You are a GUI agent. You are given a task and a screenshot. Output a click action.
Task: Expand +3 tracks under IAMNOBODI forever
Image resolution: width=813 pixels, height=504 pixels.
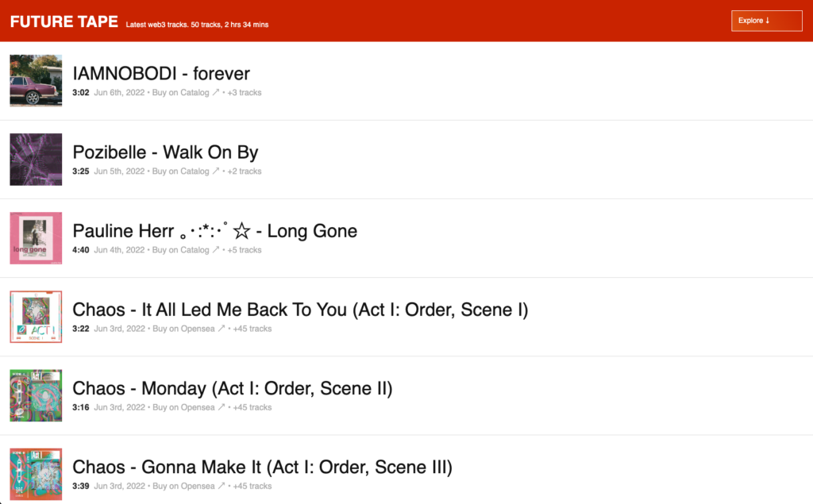click(x=245, y=93)
